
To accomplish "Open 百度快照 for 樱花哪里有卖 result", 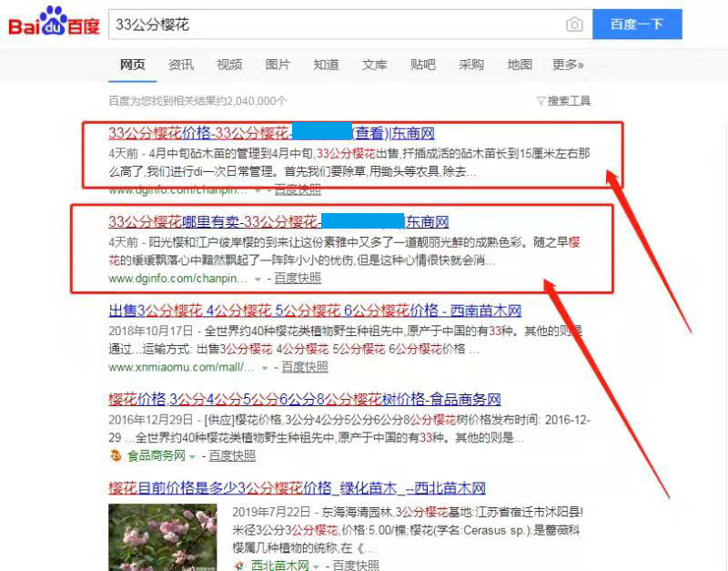I will [x=298, y=279].
